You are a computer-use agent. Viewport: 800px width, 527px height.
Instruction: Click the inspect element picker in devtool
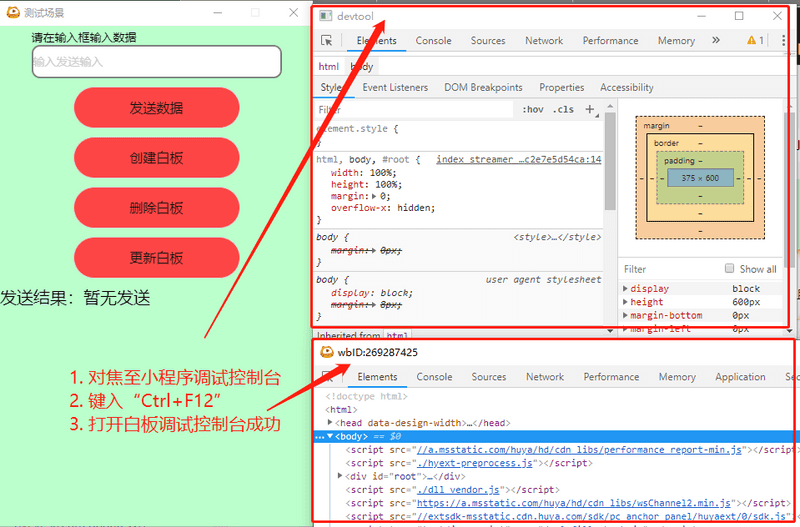point(327,41)
